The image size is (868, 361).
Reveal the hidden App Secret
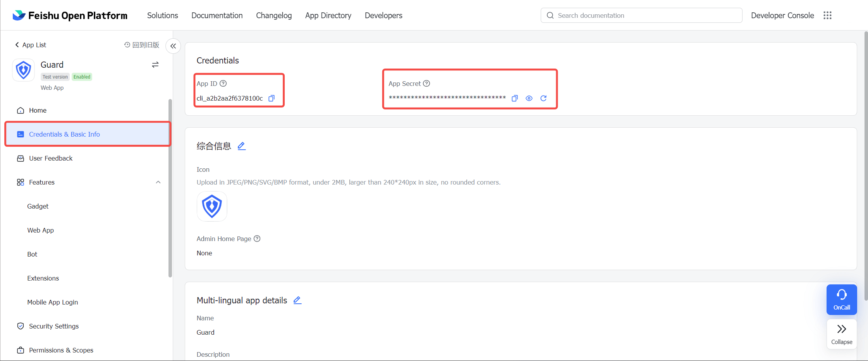pos(529,98)
